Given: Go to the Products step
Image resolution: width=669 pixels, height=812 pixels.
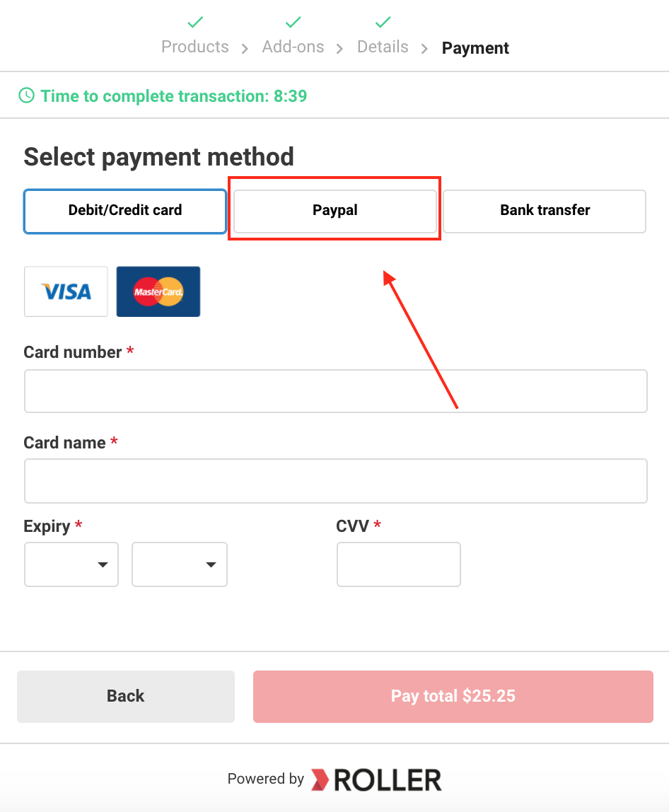Looking at the screenshot, I should point(195,47).
